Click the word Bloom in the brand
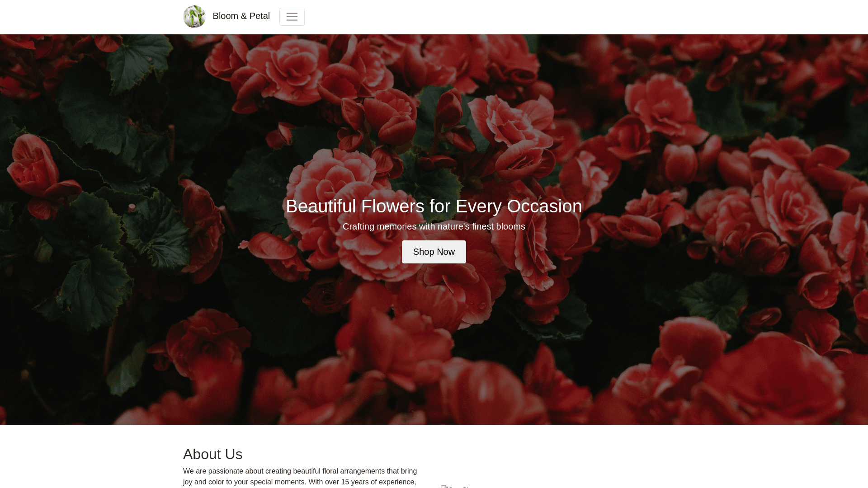 point(225,16)
